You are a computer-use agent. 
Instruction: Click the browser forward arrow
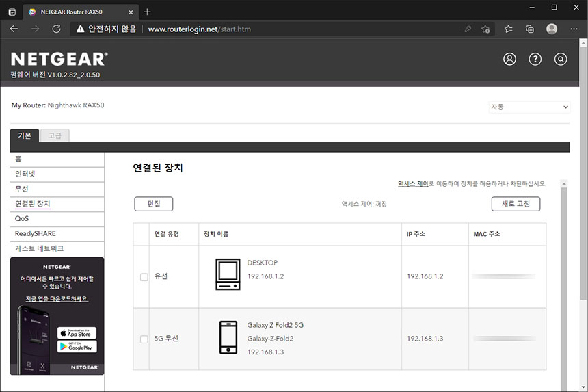[x=35, y=29]
